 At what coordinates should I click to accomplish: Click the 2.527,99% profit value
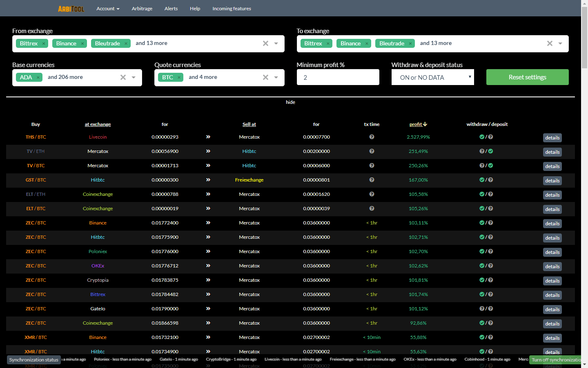tap(418, 137)
